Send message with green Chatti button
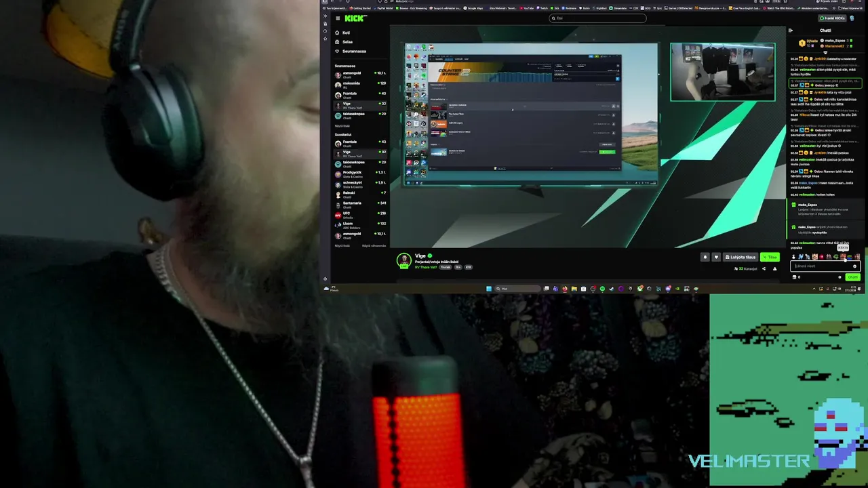868x488 pixels. [852, 277]
